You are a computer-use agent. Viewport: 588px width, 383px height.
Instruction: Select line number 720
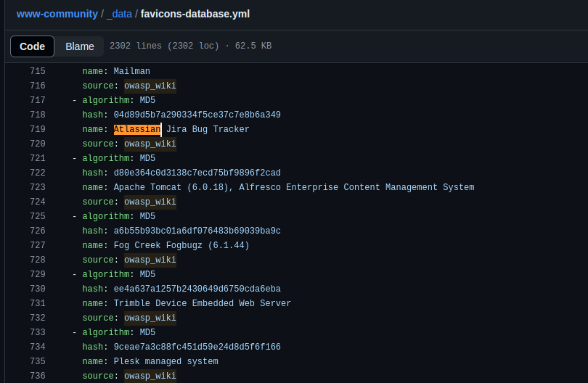coord(38,144)
